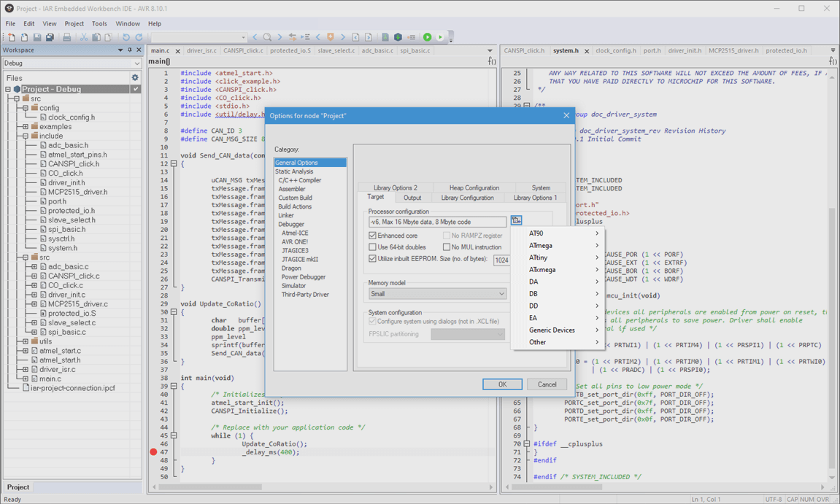Click the Make hexagon toolbar icon
840x504 pixels.
398,37
